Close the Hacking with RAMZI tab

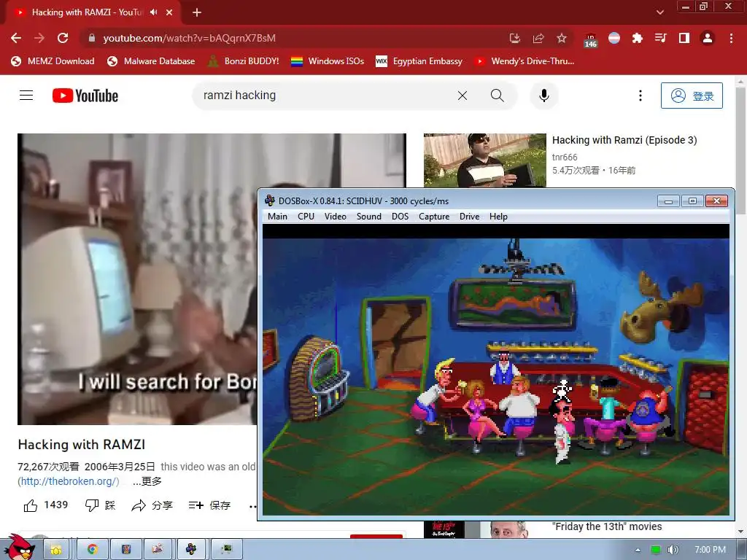coord(169,12)
